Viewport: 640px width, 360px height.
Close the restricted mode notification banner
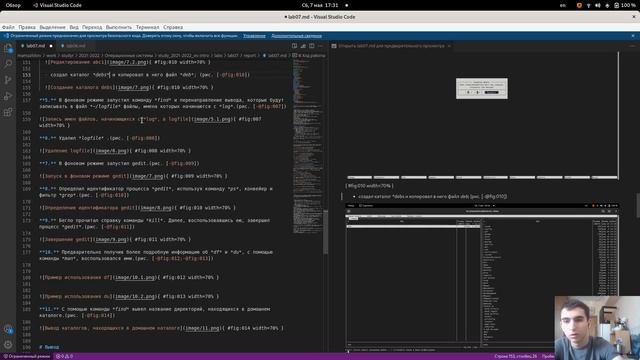coord(633,36)
